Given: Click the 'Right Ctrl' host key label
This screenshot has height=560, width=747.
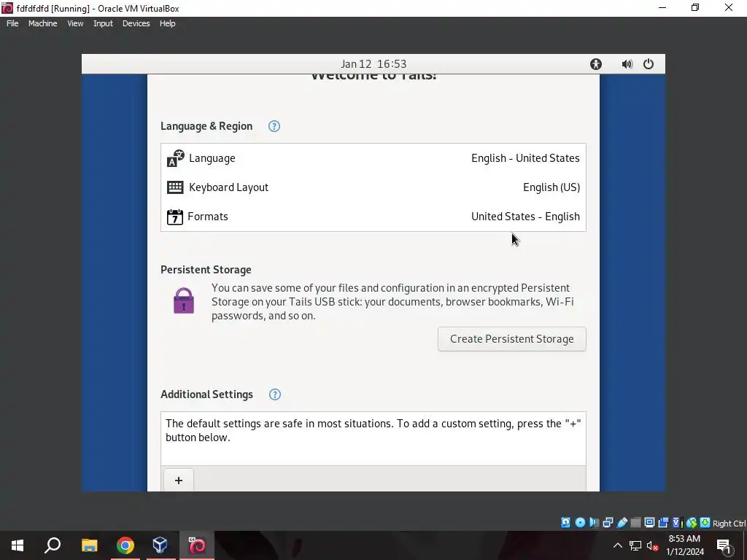Looking at the screenshot, I should pyautogui.click(x=729, y=524).
